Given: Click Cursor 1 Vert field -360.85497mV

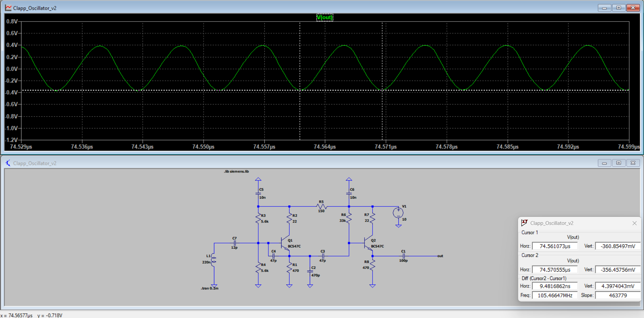Looking at the screenshot, I should (x=618, y=246).
